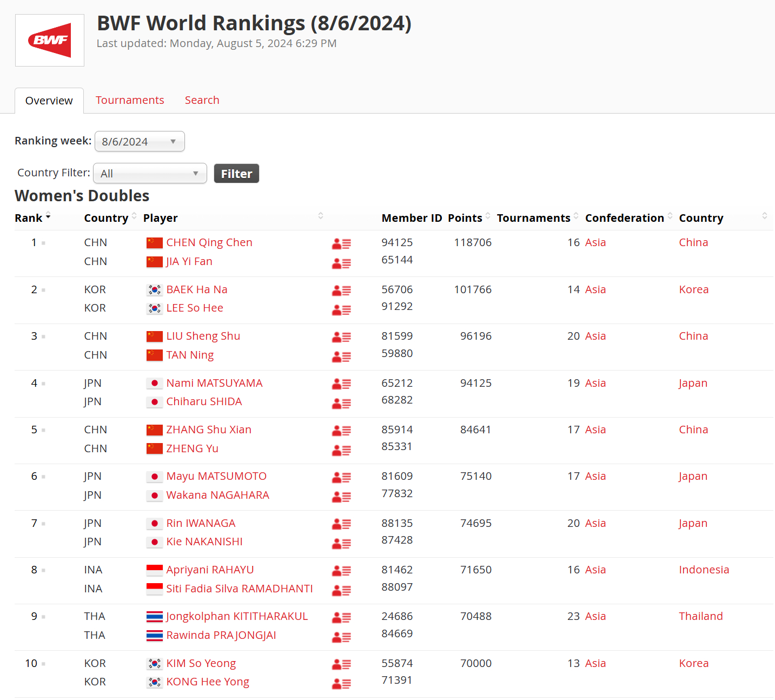The image size is (775, 700).
Task: Click the Filter button
Action: point(236,173)
